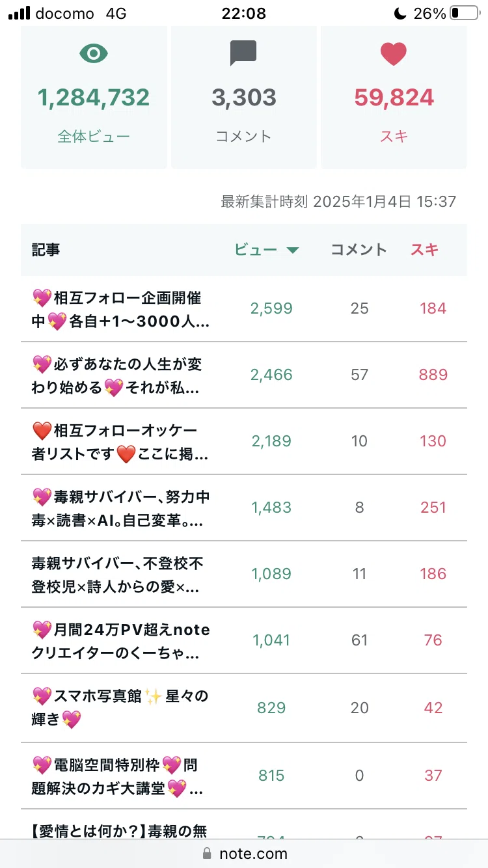
Task: Open article 相互フォロー企画開催中
Action: [x=121, y=309]
